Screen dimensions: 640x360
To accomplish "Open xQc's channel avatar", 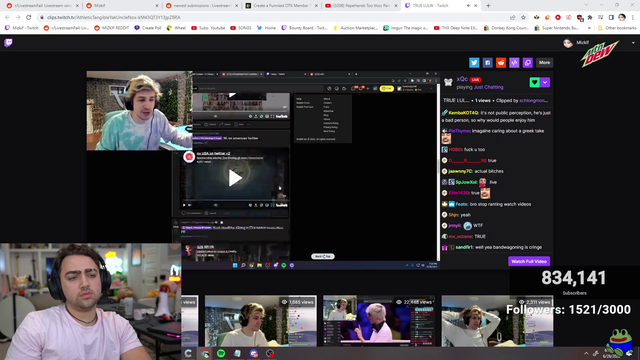I will coord(448,82).
